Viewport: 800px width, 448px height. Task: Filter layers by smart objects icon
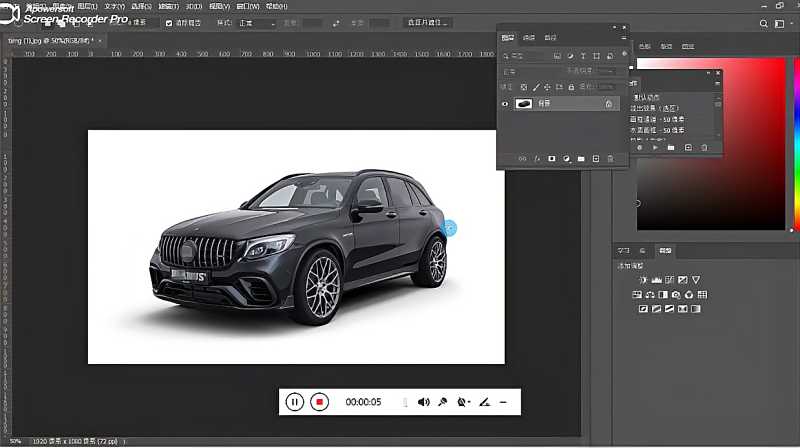coord(610,56)
